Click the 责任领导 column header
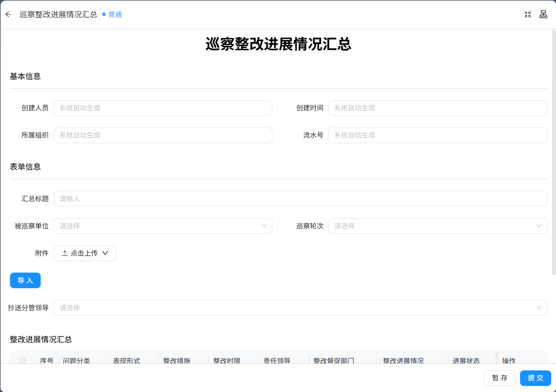The image size is (556, 392). pyautogui.click(x=277, y=360)
